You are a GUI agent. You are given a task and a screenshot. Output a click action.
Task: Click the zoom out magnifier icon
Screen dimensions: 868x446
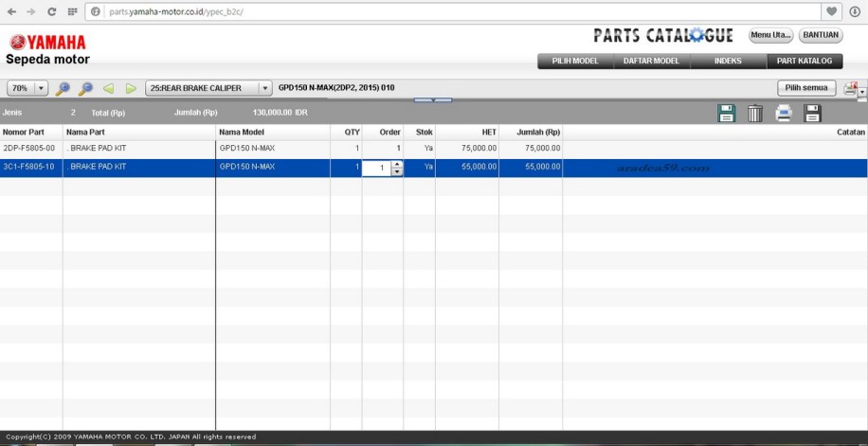point(85,88)
